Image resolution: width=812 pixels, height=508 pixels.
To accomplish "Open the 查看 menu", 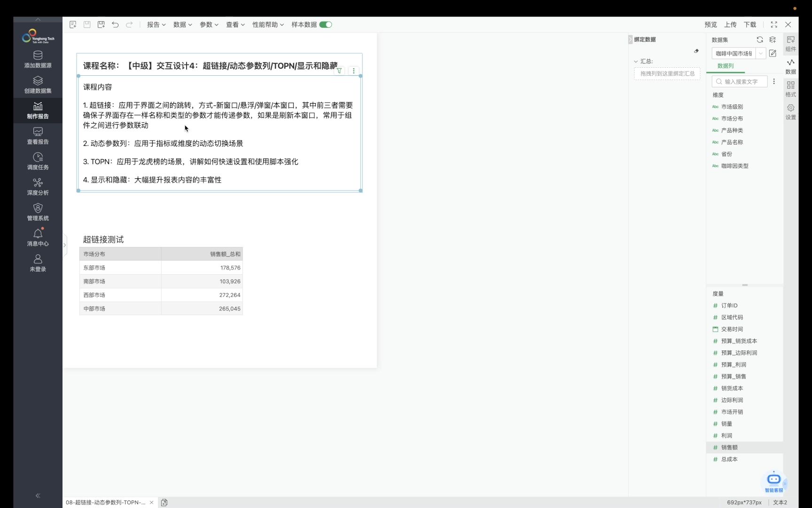I will click(x=235, y=24).
